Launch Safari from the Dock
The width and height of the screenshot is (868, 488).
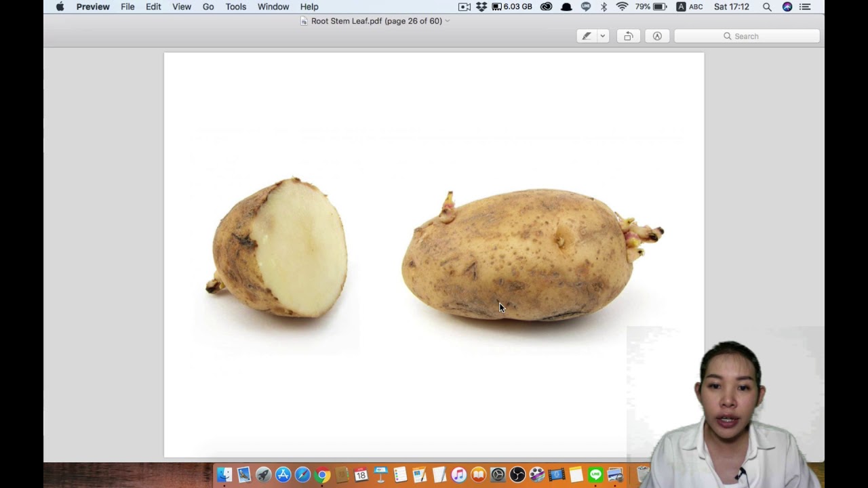click(x=303, y=475)
